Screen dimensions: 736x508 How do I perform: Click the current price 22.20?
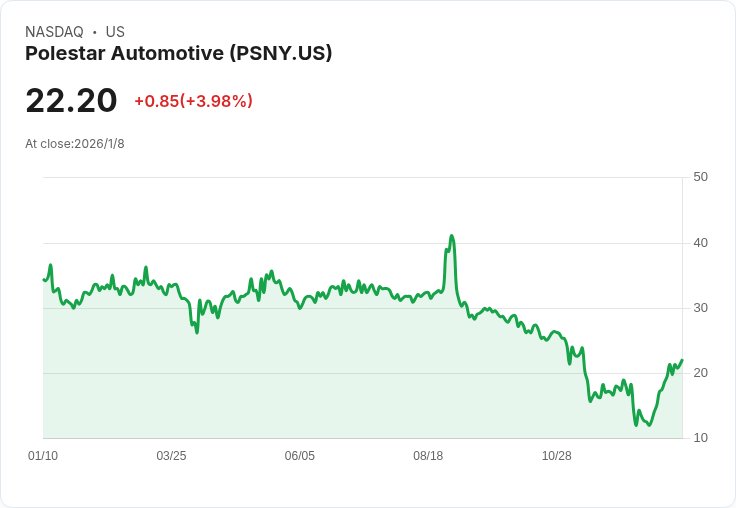click(71, 100)
